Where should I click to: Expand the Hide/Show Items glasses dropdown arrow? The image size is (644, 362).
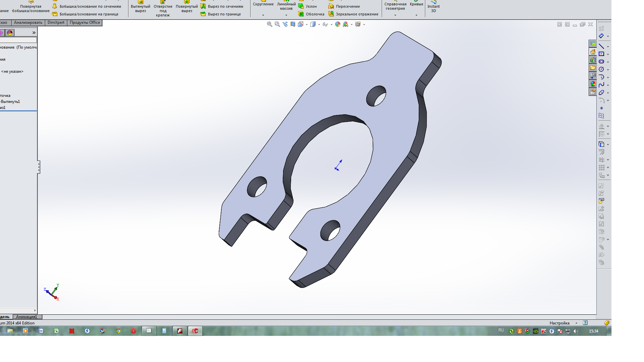coord(331,24)
